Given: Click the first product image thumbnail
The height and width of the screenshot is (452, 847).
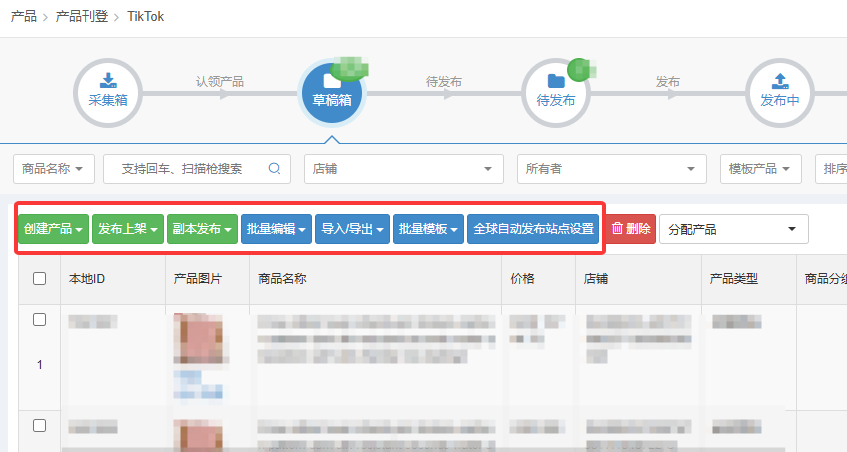Looking at the screenshot, I should tap(197, 340).
